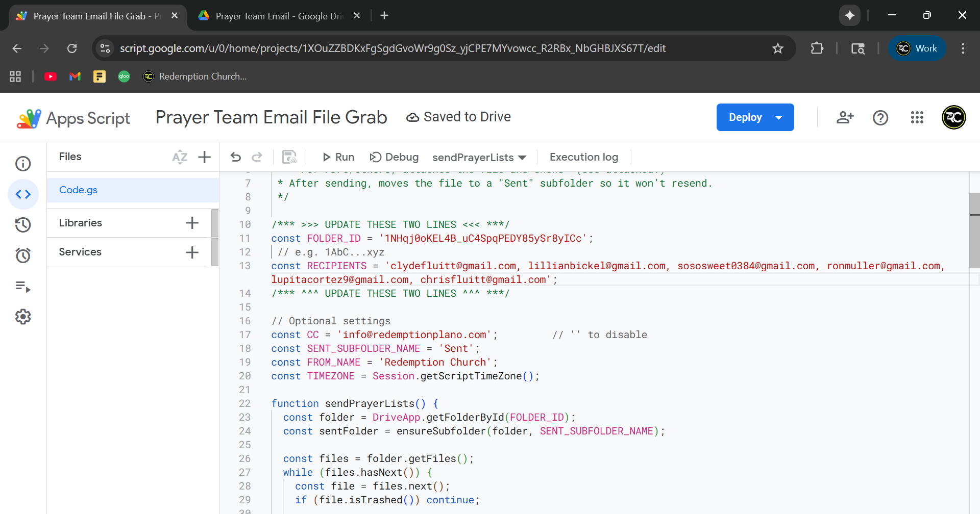Image resolution: width=980 pixels, height=514 pixels.
Task: Open the Triggers alarm clock icon
Action: pos(23,255)
